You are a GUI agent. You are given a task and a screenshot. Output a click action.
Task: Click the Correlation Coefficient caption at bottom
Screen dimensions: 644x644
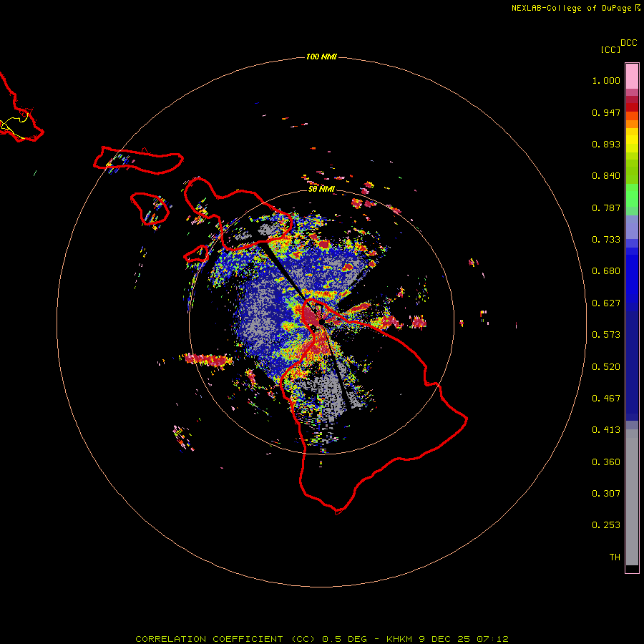(x=322, y=639)
